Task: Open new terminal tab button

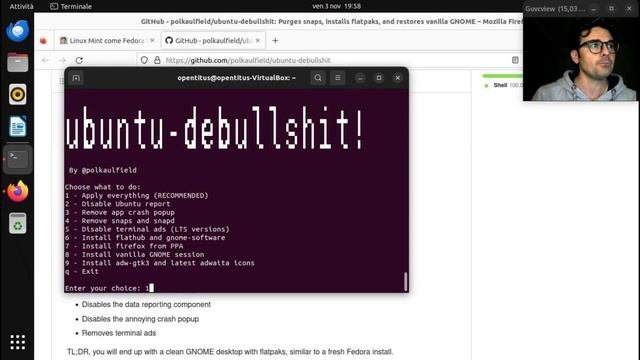Action: pos(76,78)
